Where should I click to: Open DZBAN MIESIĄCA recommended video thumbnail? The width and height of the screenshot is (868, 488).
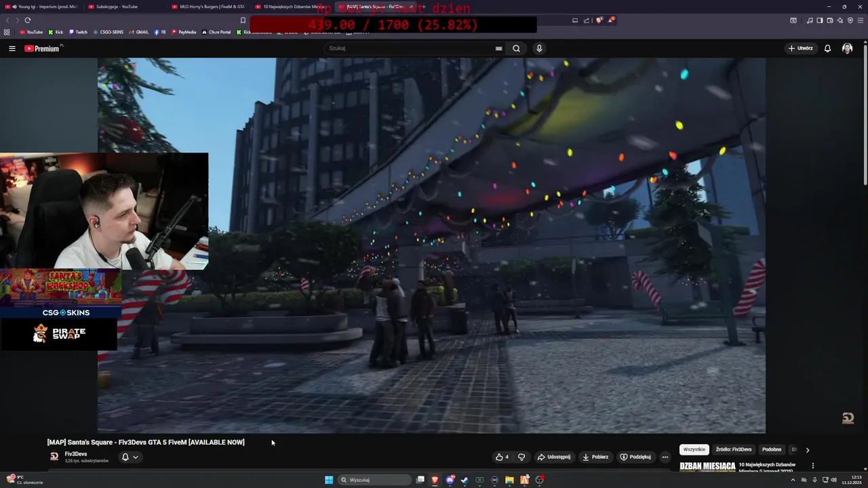(708, 466)
